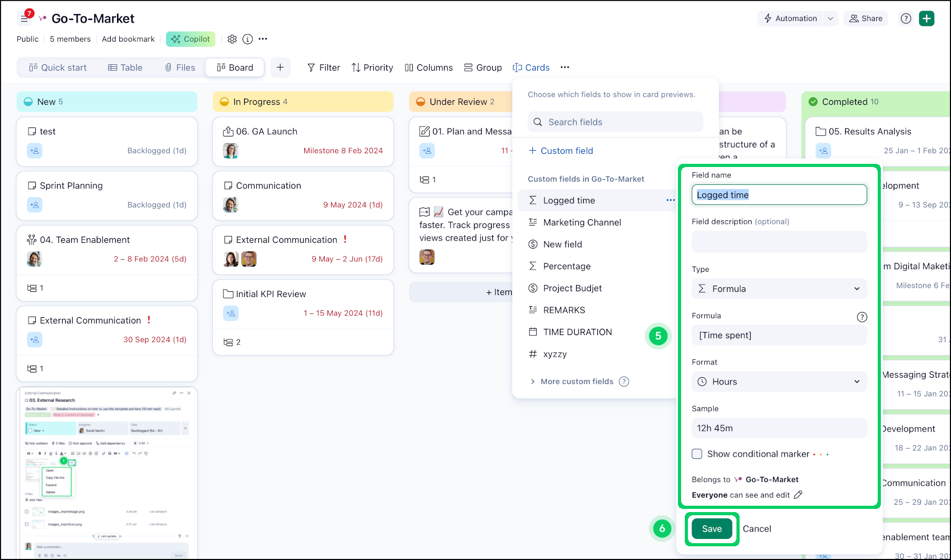951x560 pixels.
Task: Open the help question mark icon
Action: point(906,18)
